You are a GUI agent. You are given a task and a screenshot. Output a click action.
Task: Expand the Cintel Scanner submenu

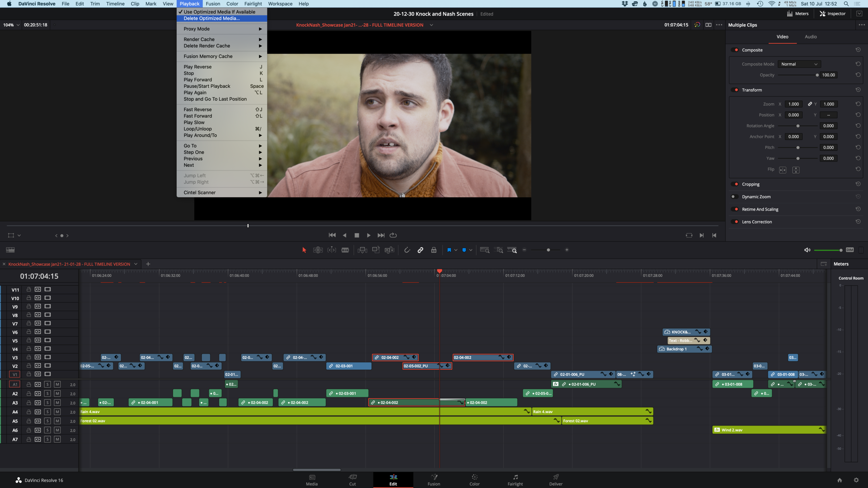[x=222, y=192]
